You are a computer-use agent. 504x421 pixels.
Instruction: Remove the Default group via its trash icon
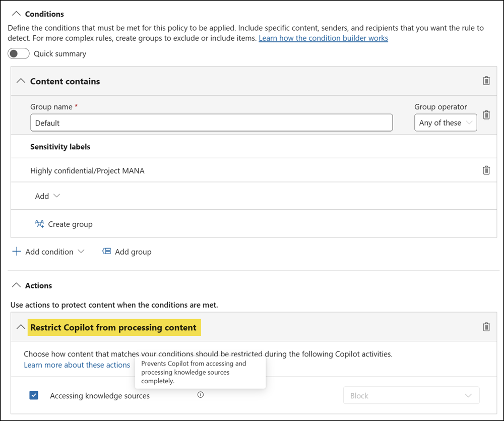pos(486,115)
